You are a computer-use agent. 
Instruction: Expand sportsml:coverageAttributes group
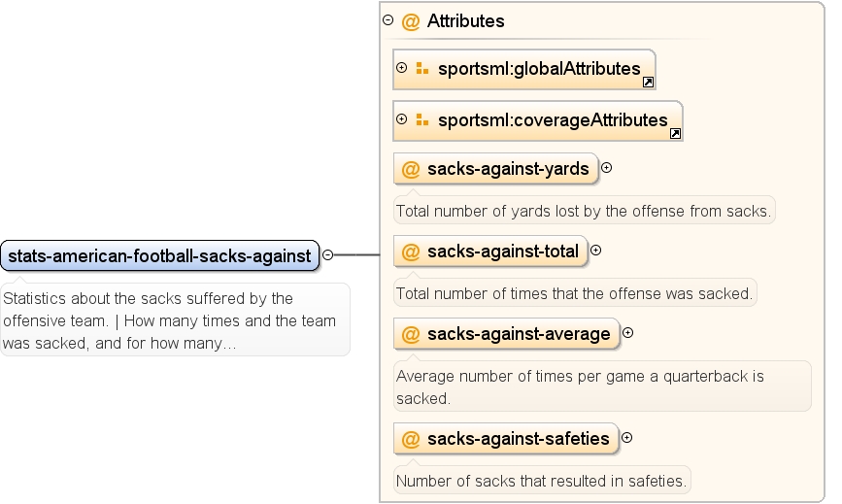402,119
